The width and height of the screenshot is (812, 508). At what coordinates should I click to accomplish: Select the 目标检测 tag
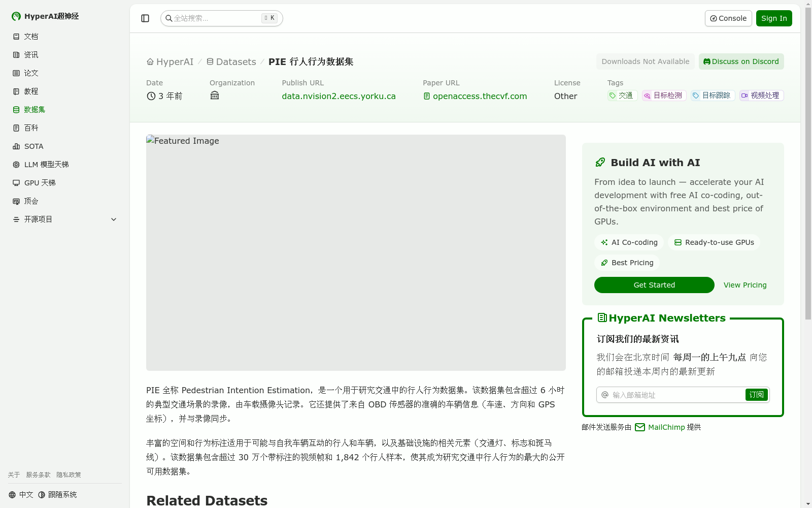664,96
